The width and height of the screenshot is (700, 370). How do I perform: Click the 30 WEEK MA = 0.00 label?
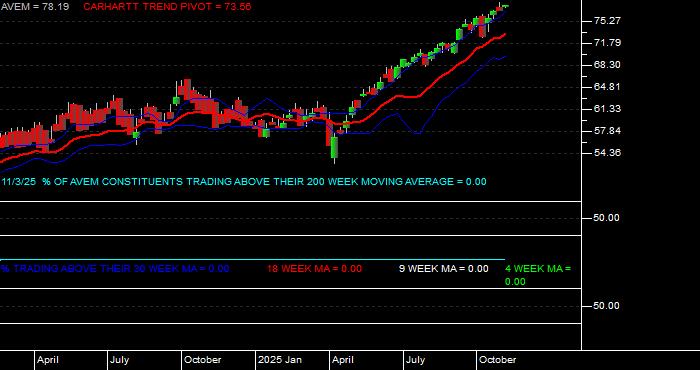point(115,269)
